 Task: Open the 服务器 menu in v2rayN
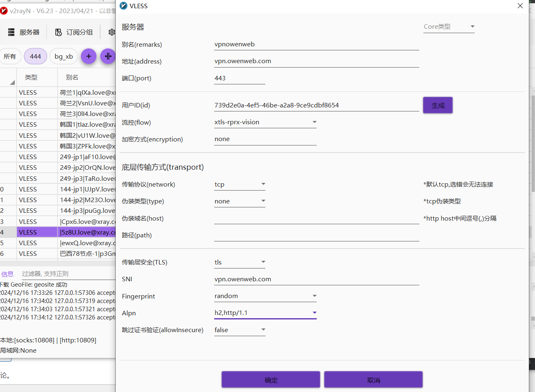click(x=24, y=32)
